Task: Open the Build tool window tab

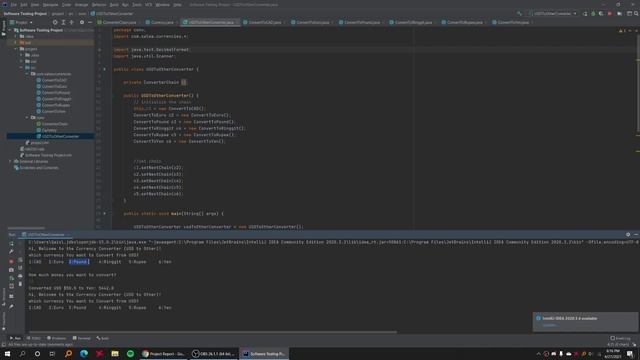Action: (103, 338)
